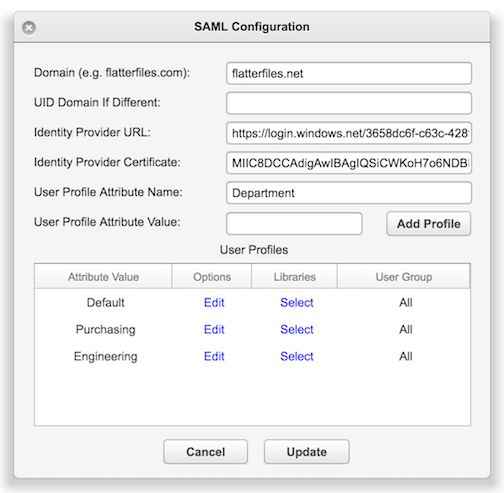
Task: Click the Identity Provider URL field
Action: [x=349, y=133]
